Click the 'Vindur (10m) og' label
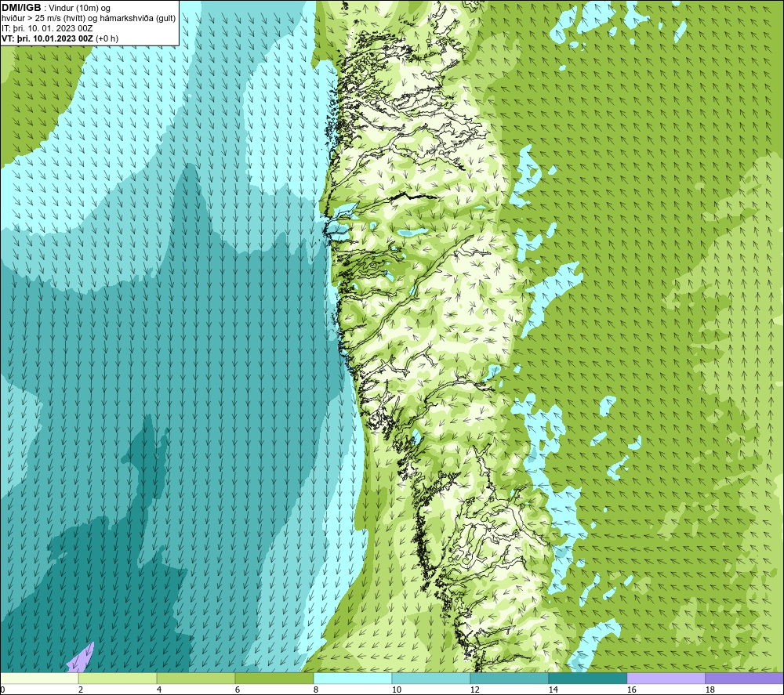 (x=79, y=8)
